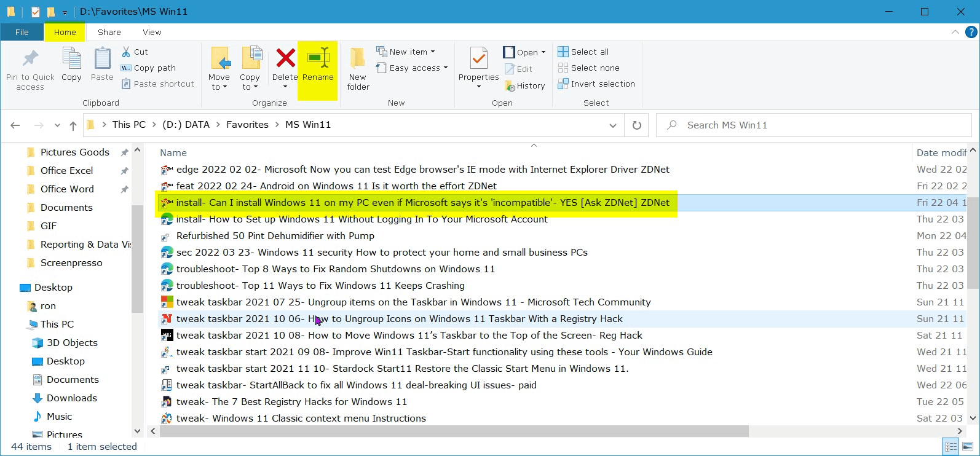This screenshot has height=456, width=980.
Task: Switch to the Home ribbon tab
Action: [65, 32]
